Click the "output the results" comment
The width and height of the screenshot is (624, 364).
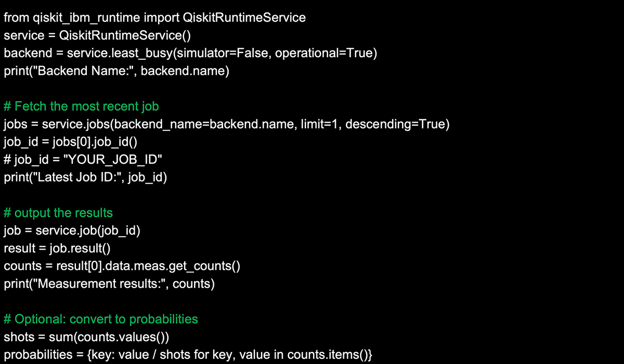58,213
